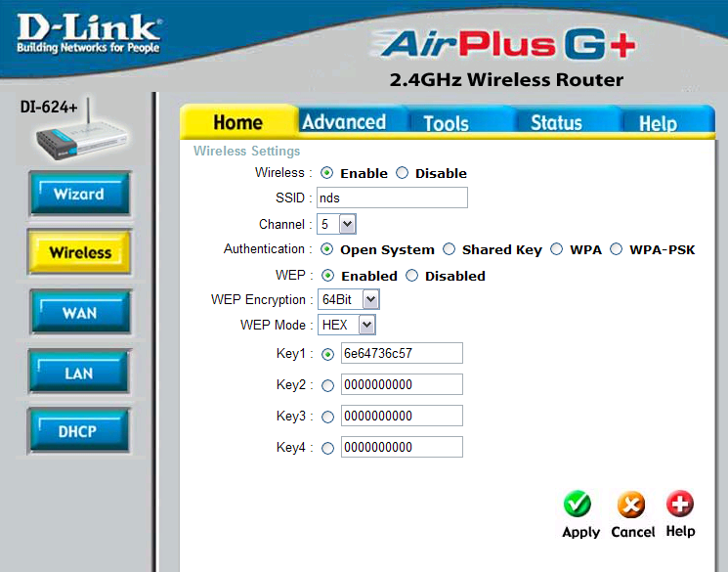Click the Key2 value field
Screen dimensions: 728x572
(x=402, y=384)
